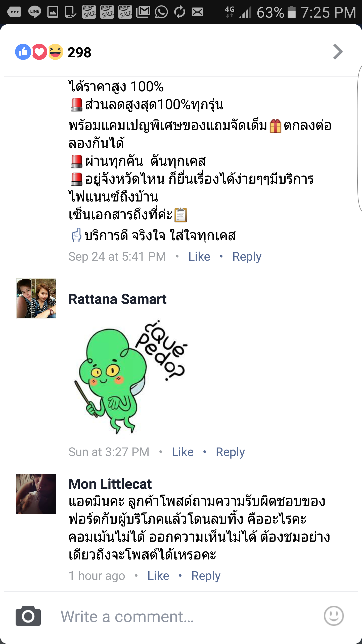Open Mon Littlecat's profile picture

pyautogui.click(x=36, y=494)
